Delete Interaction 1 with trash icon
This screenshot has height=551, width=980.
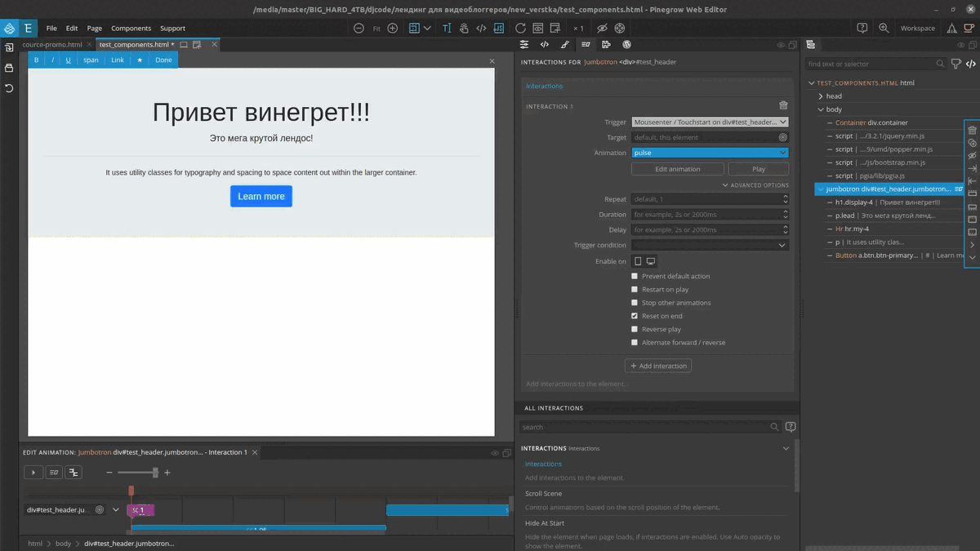[x=784, y=105]
